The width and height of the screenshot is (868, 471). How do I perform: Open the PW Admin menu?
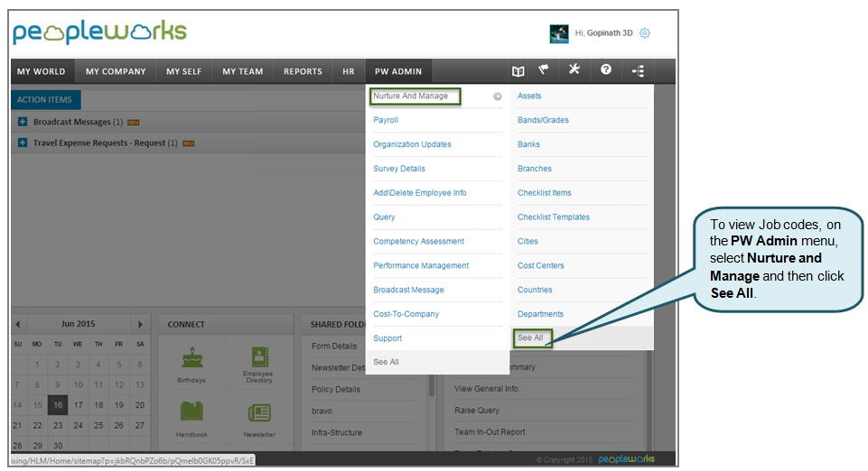[x=398, y=71]
